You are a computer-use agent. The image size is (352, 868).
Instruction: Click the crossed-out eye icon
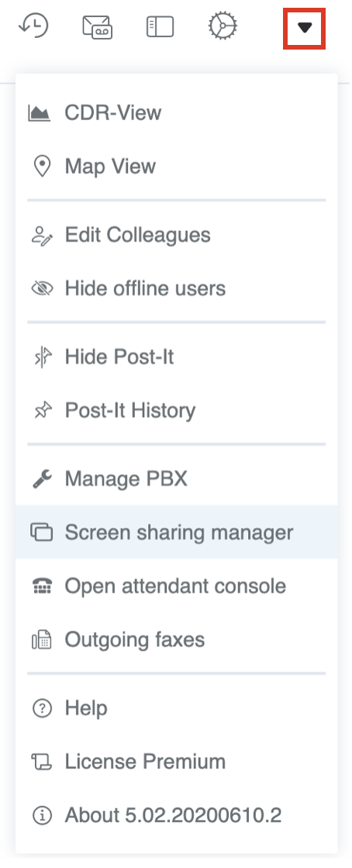42,288
